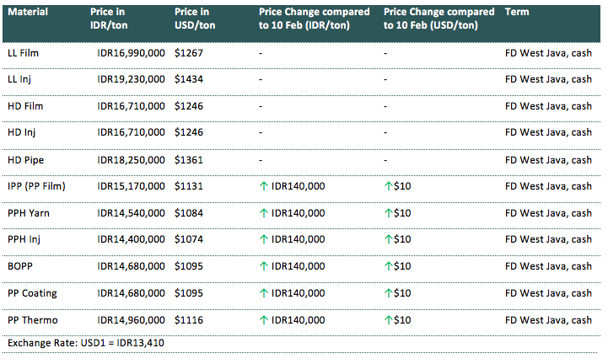Click the green arrow beside $10 in IPP row
Screen dimensions: 608x364
coord(388,186)
